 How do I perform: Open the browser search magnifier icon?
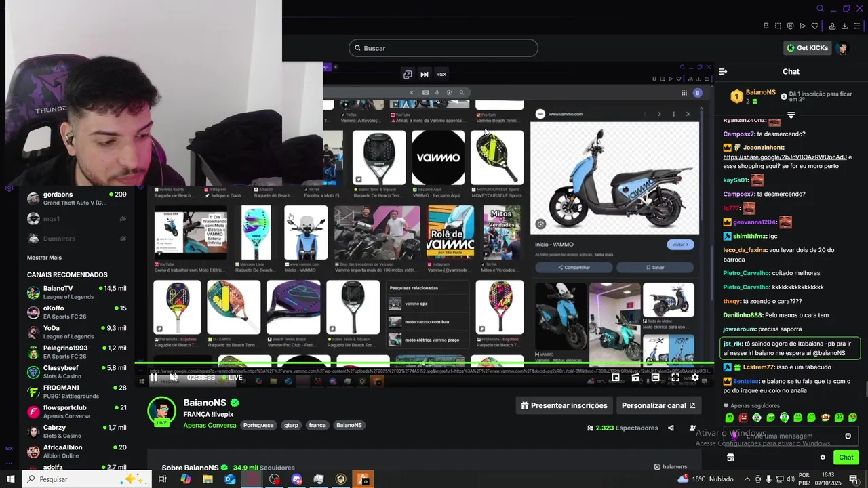[820, 9]
